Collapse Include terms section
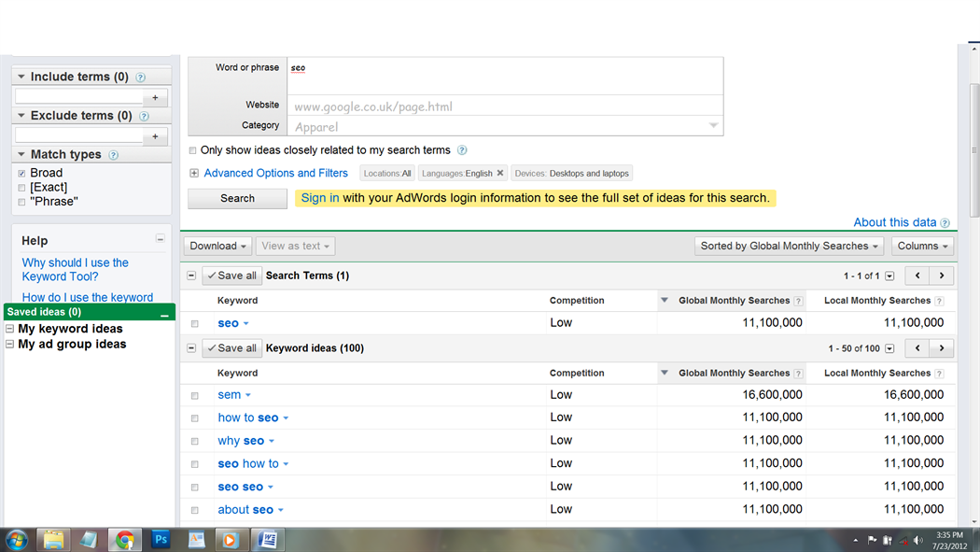Viewport: 980px width, 552px height. click(21, 77)
